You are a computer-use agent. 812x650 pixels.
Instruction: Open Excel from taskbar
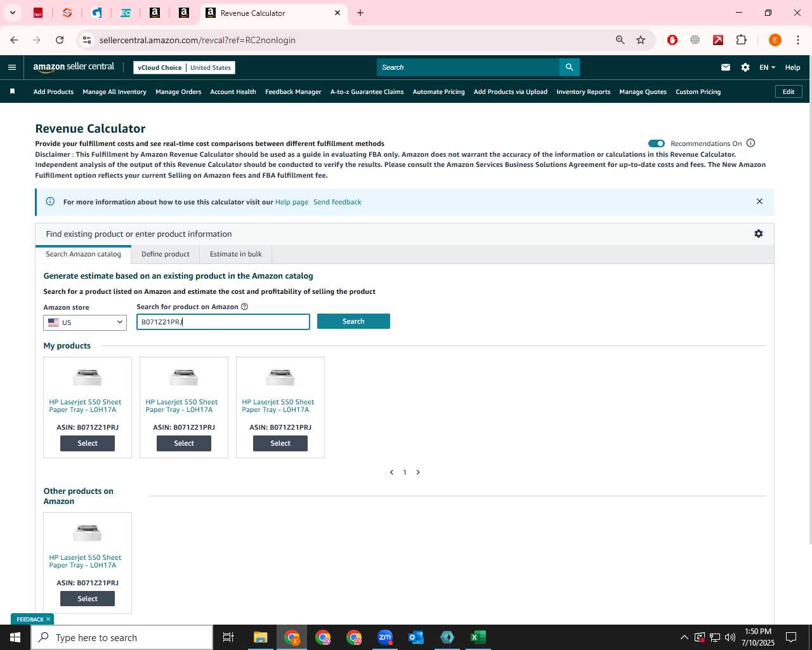(x=478, y=637)
